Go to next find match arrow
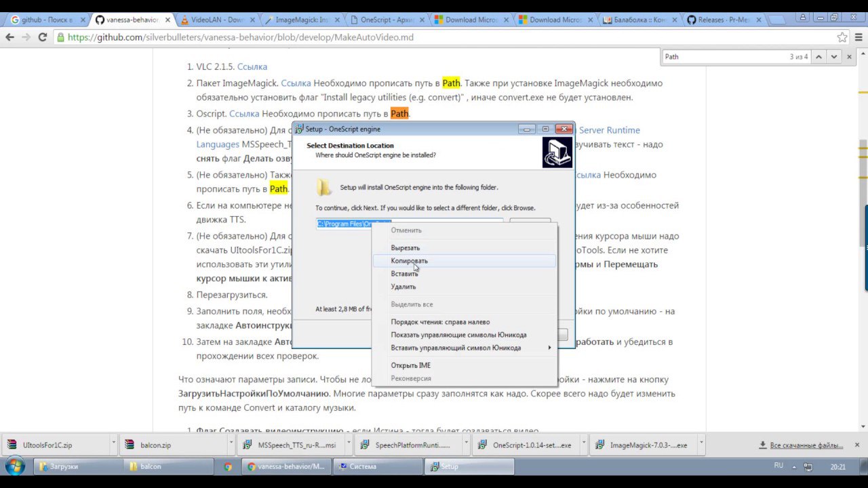 (834, 57)
